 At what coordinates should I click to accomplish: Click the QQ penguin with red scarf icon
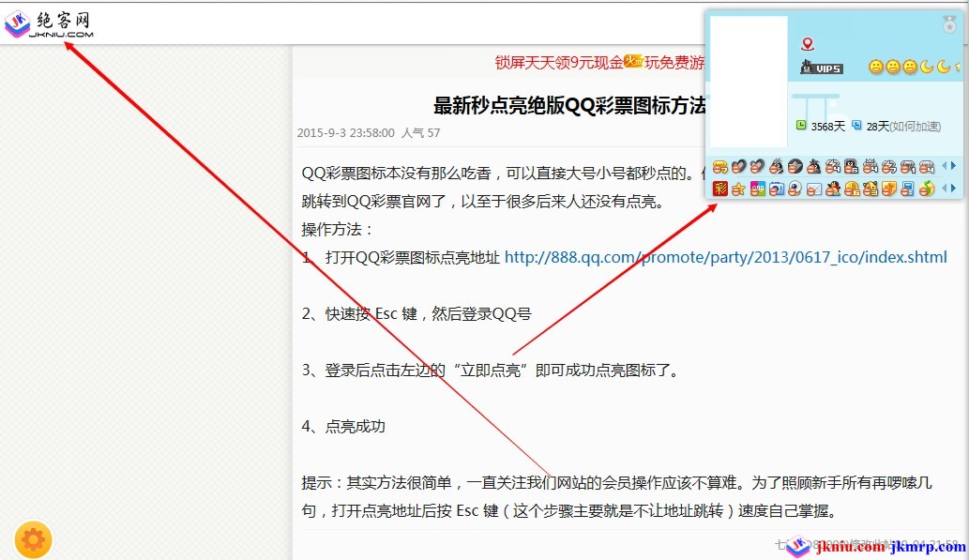(x=833, y=189)
